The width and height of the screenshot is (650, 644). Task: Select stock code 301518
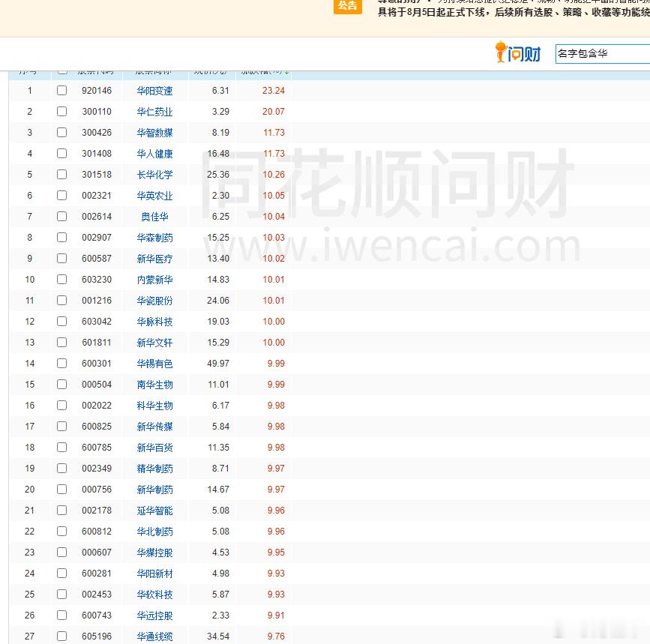point(97,175)
